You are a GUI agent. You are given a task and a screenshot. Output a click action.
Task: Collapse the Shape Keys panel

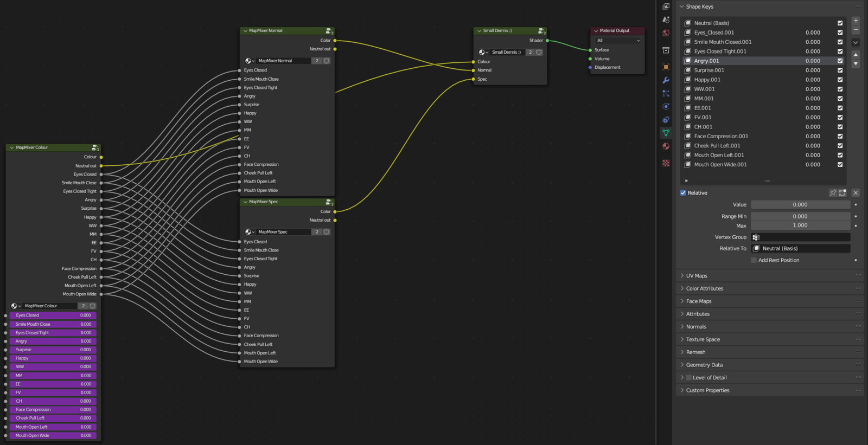(x=682, y=7)
